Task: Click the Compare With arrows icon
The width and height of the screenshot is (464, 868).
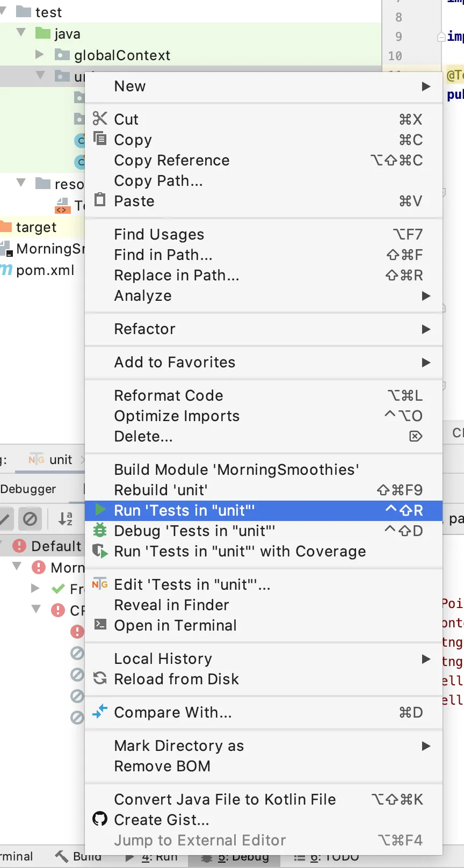Action: pos(100,712)
